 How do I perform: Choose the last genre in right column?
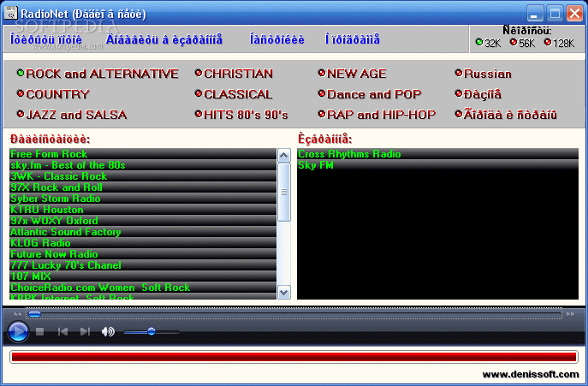click(x=506, y=115)
